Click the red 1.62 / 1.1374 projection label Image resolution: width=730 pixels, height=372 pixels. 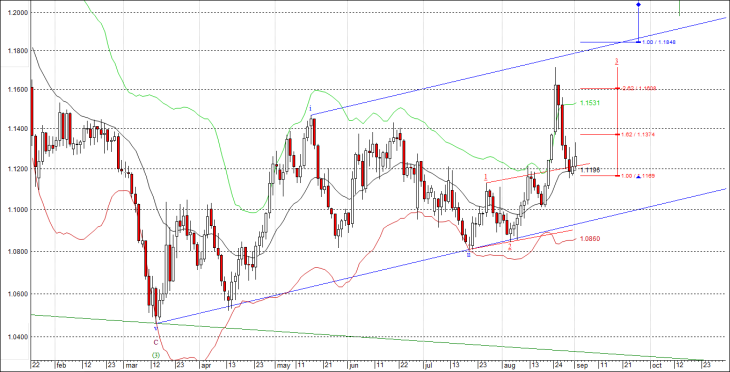[x=638, y=135]
